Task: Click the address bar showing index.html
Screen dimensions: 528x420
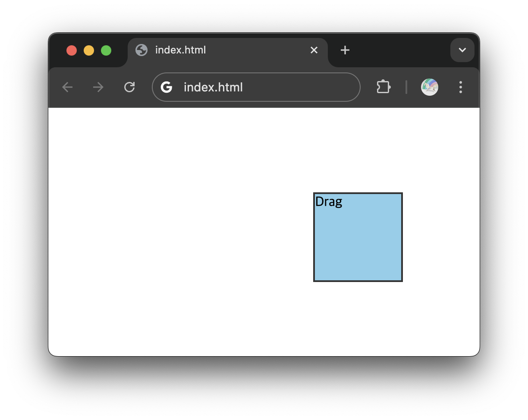Action: tap(256, 87)
